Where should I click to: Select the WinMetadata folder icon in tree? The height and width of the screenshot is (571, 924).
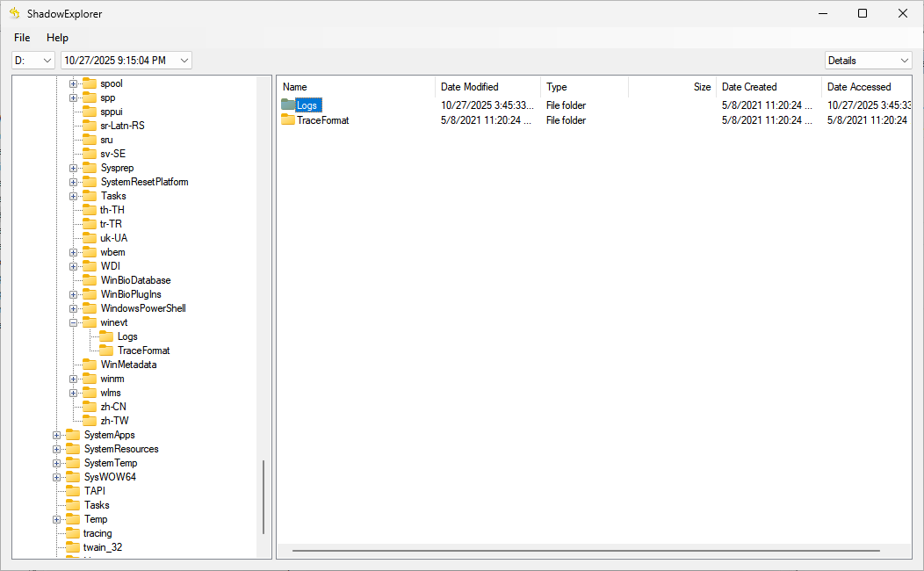pyautogui.click(x=90, y=365)
